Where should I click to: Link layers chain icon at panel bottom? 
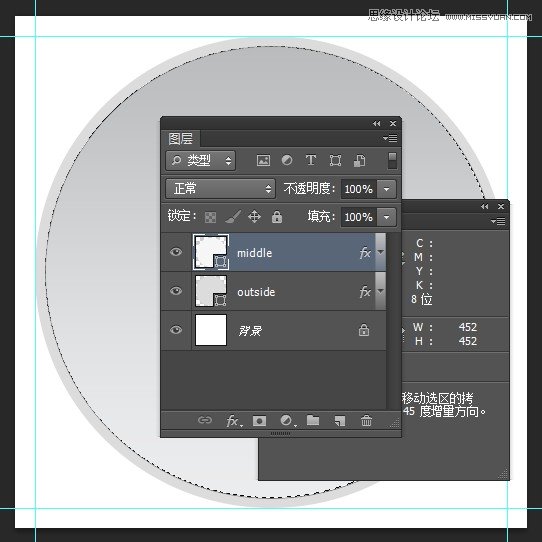coord(205,420)
